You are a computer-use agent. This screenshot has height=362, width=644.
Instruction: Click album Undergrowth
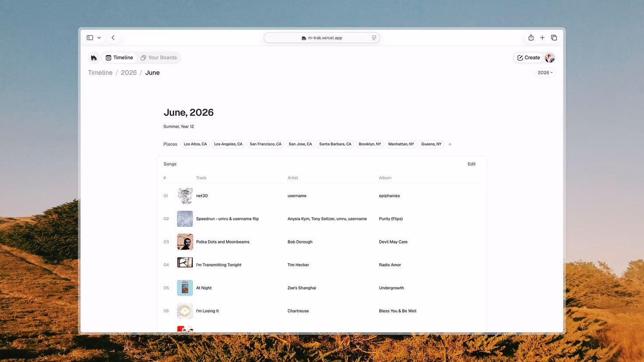click(391, 288)
